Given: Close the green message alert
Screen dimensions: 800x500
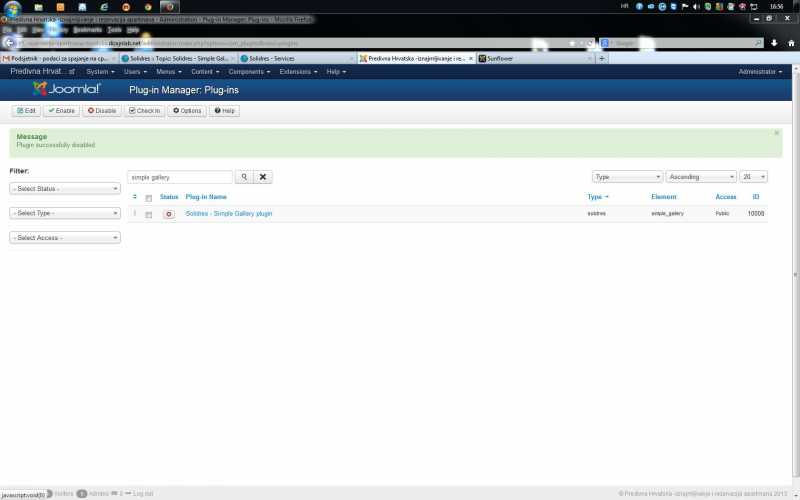Looking at the screenshot, I should click(x=776, y=133).
